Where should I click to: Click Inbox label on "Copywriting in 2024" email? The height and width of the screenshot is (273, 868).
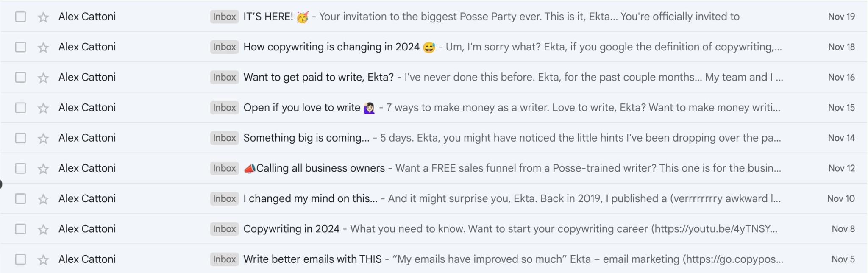(x=224, y=229)
